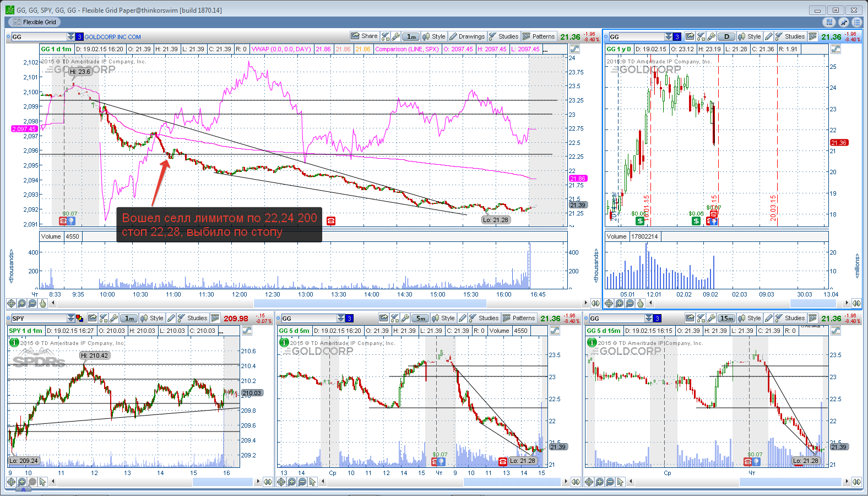The image size is (868, 496).
Task: Zoom out on the GG 1m chart
Action: coord(32,303)
